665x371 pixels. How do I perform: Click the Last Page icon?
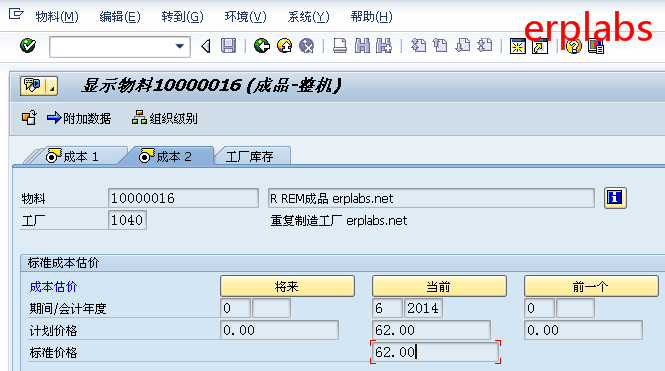coord(484,46)
